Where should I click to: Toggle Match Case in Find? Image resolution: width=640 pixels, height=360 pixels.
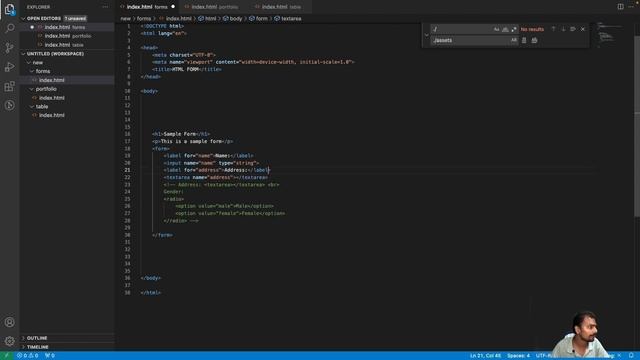[x=496, y=29]
